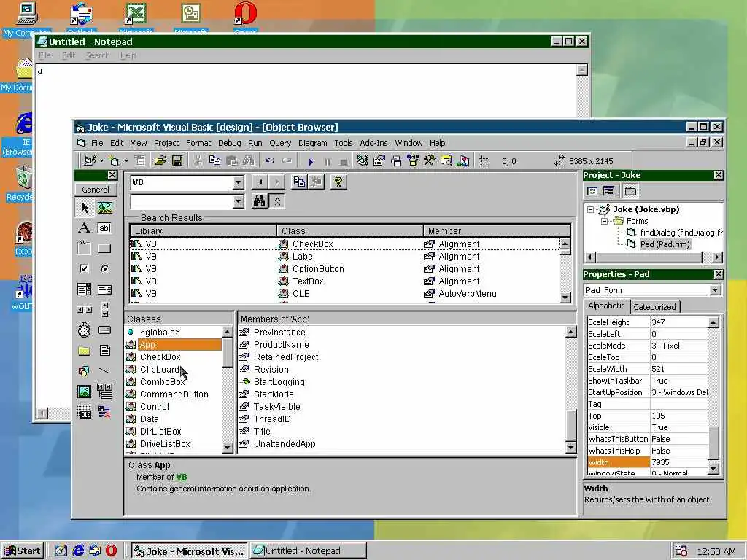Click the Go Back arrow in Object Browser
The width and height of the screenshot is (747, 560).
tap(260, 182)
